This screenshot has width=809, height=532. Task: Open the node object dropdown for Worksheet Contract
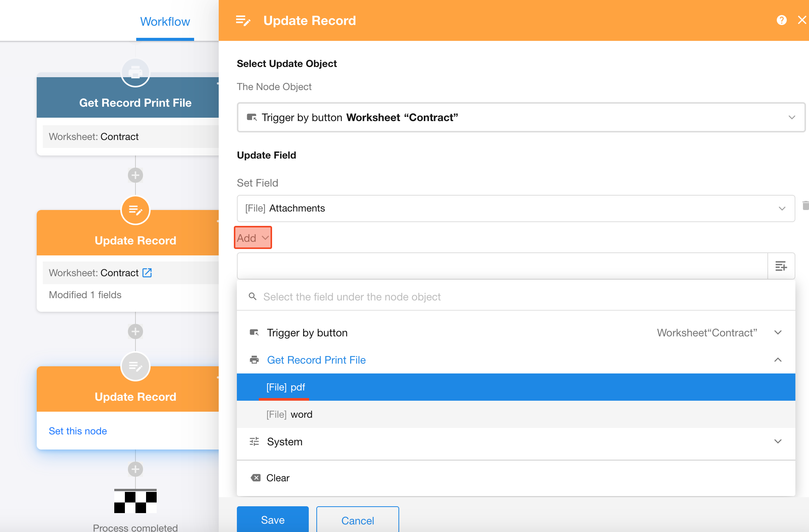pos(521,117)
